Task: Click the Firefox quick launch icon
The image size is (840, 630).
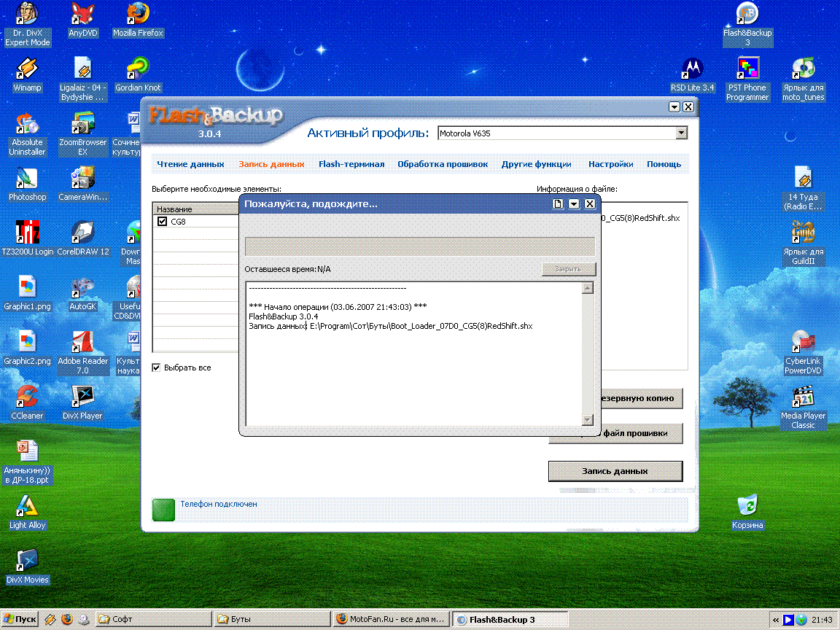Action: (67, 619)
